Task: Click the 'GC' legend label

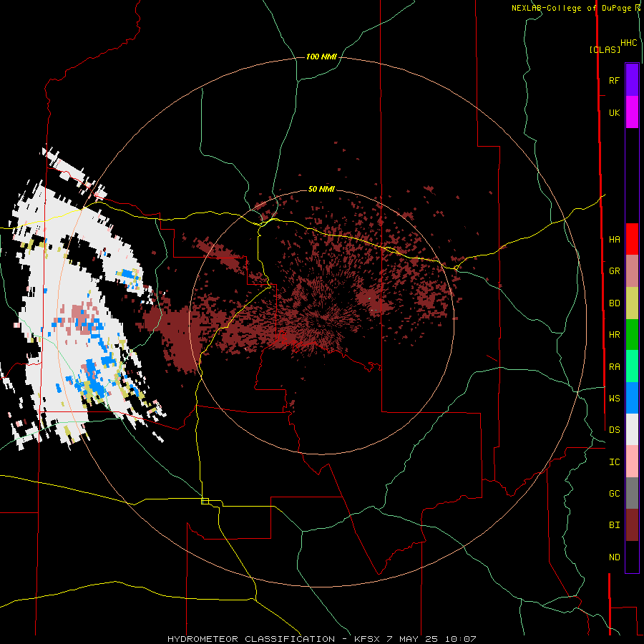Action: point(614,494)
